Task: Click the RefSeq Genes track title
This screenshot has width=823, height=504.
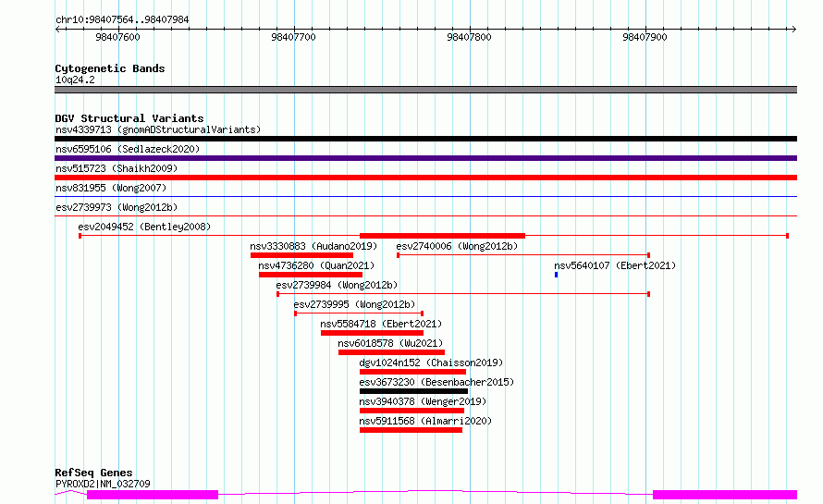Action: [x=93, y=473]
